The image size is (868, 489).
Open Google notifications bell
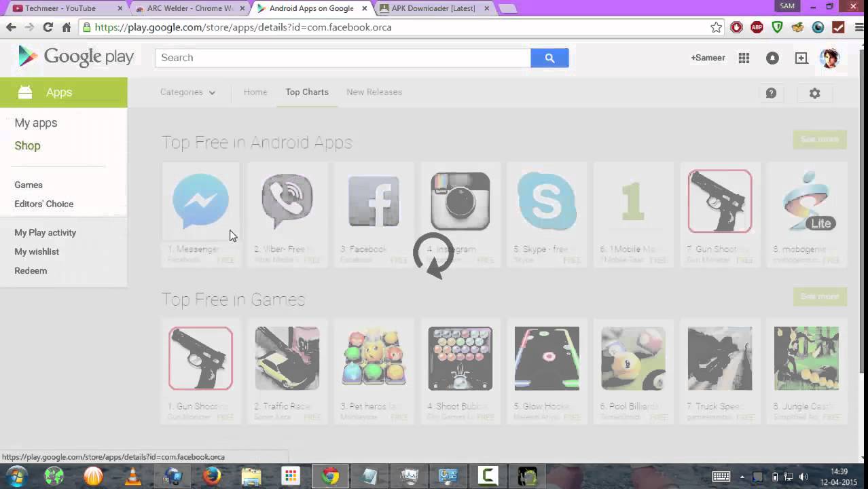(x=772, y=58)
